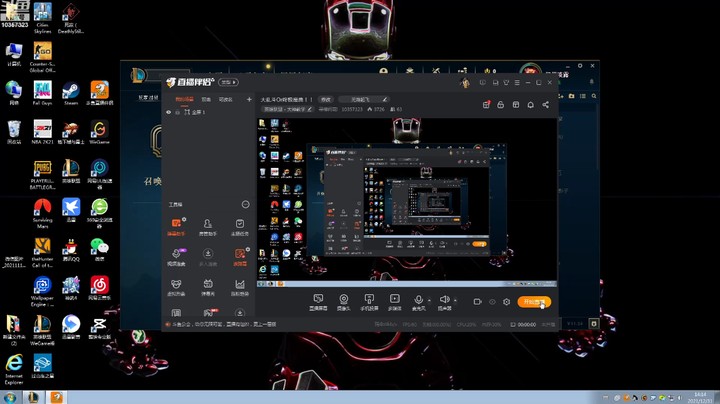Switch to the third scene tab

[225, 99]
